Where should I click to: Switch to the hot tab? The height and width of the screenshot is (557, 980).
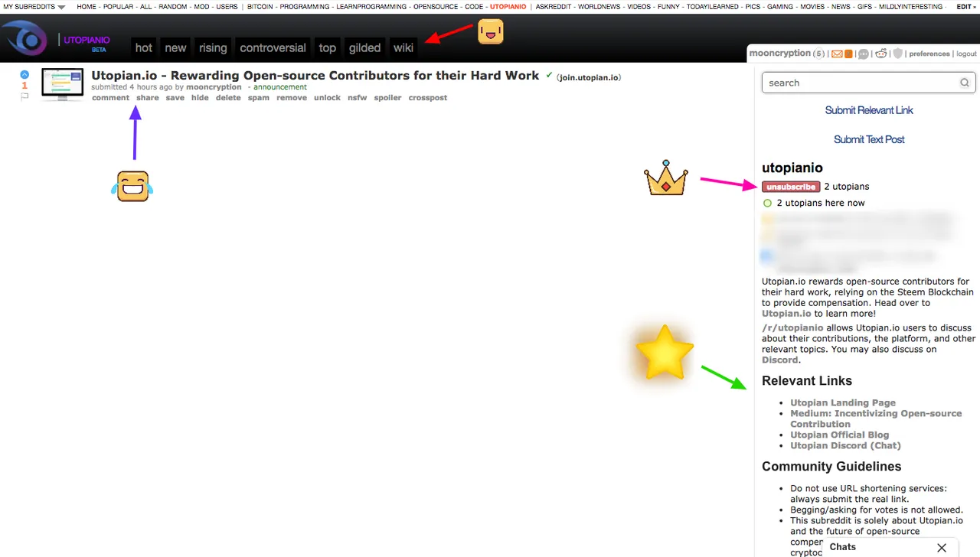coord(144,47)
